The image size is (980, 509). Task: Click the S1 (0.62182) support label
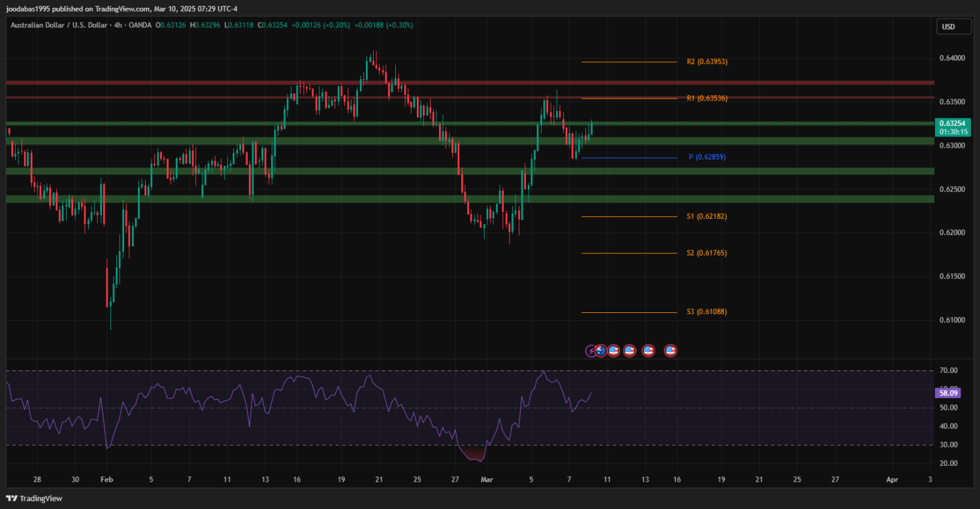tap(707, 216)
